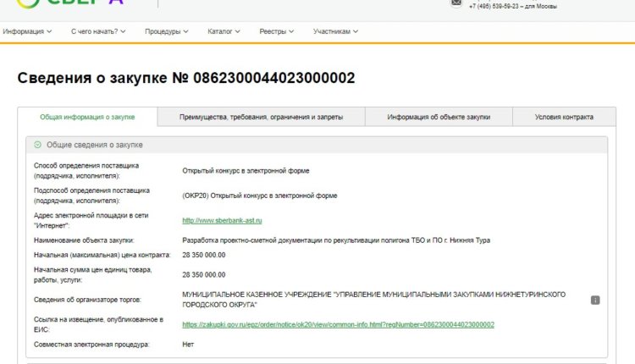Open the 'Реестры' dropdown menu

point(277,32)
